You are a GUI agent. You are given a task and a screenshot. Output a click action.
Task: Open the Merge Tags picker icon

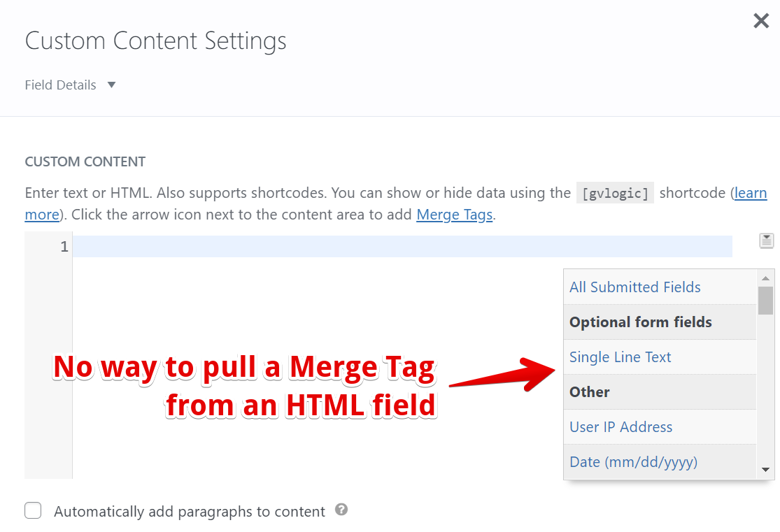pos(766,240)
